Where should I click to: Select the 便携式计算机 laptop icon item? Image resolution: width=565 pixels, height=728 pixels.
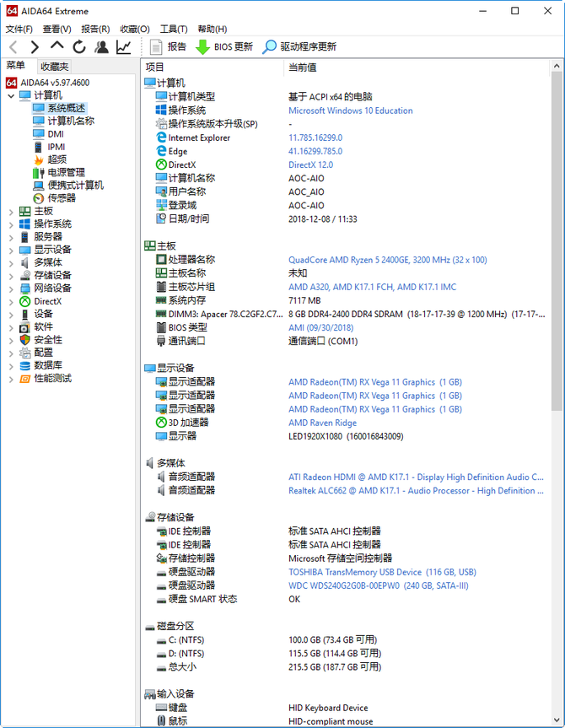click(39, 186)
